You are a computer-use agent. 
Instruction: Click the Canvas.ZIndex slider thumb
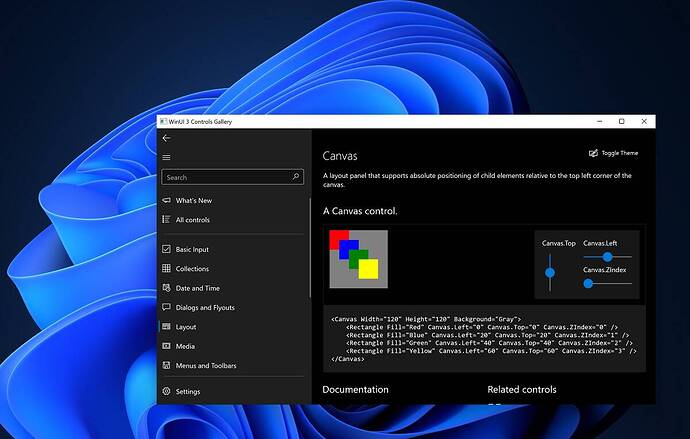(588, 284)
